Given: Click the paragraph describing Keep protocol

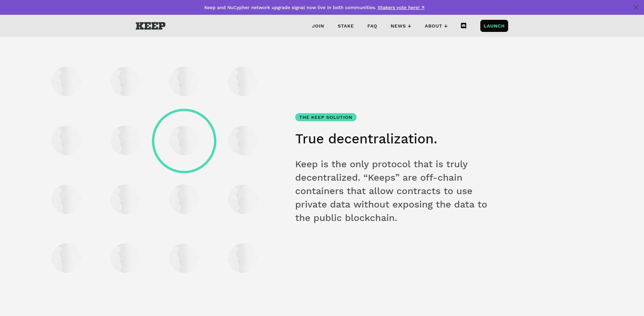Looking at the screenshot, I should [x=391, y=191].
